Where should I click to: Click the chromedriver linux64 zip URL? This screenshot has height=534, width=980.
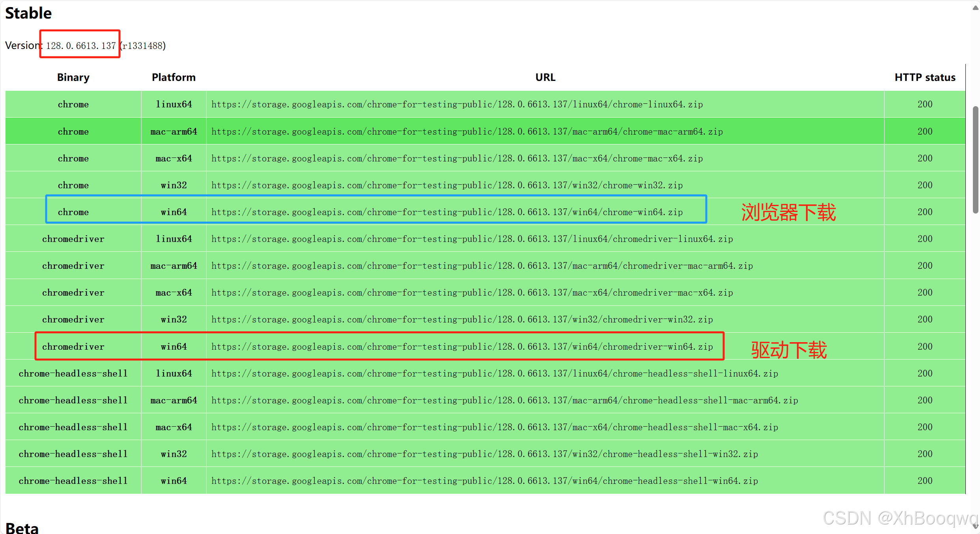(x=472, y=239)
